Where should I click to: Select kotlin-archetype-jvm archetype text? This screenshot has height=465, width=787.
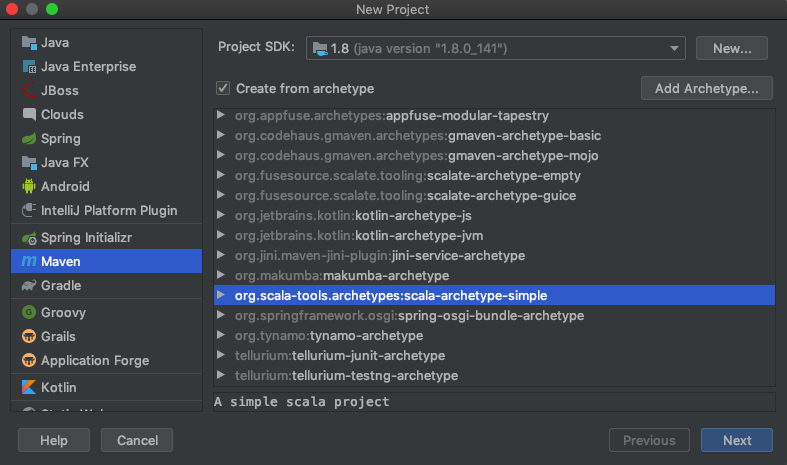pyautogui.click(x=359, y=236)
